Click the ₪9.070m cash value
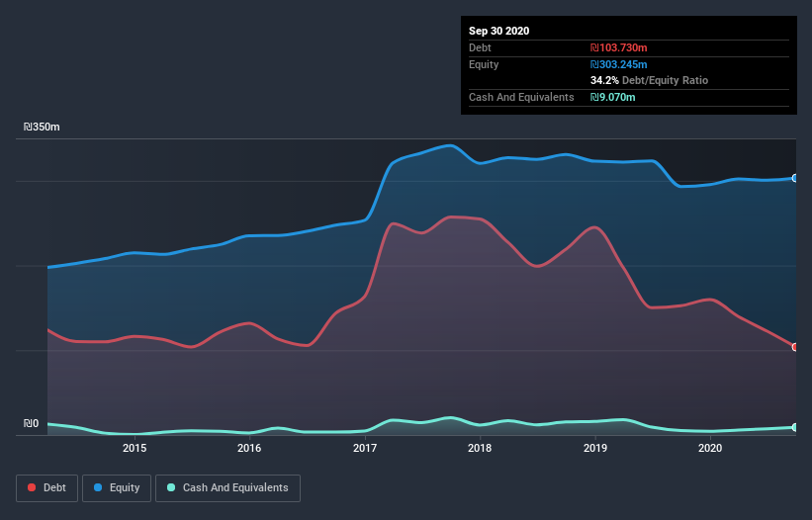Screen dimensions: 812x520 pyautogui.click(x=612, y=97)
